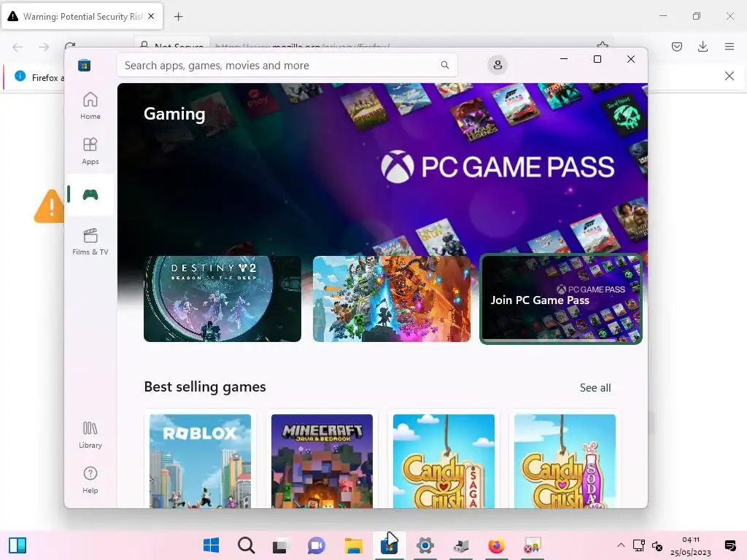Show hidden system tray icons

[621, 545]
